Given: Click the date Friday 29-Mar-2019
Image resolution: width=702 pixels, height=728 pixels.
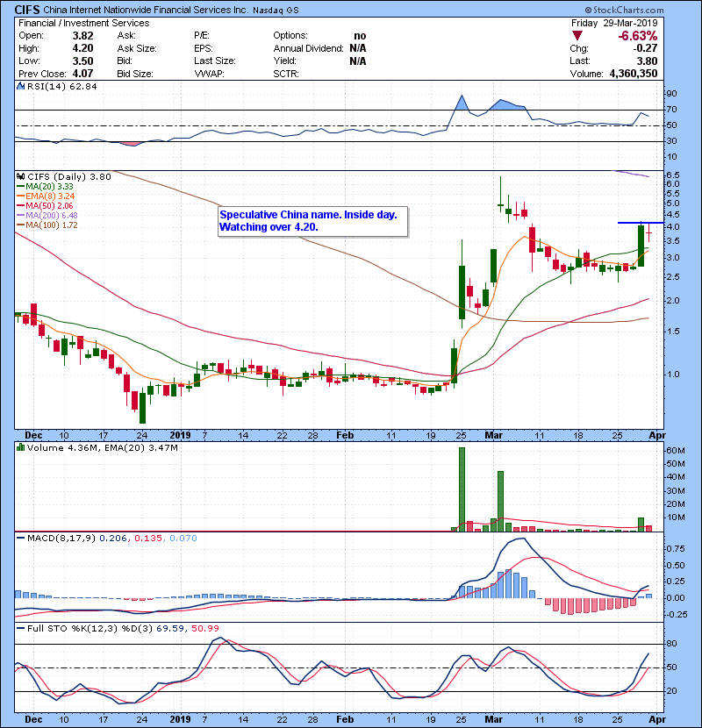Looking at the screenshot, I should tap(614, 23).
